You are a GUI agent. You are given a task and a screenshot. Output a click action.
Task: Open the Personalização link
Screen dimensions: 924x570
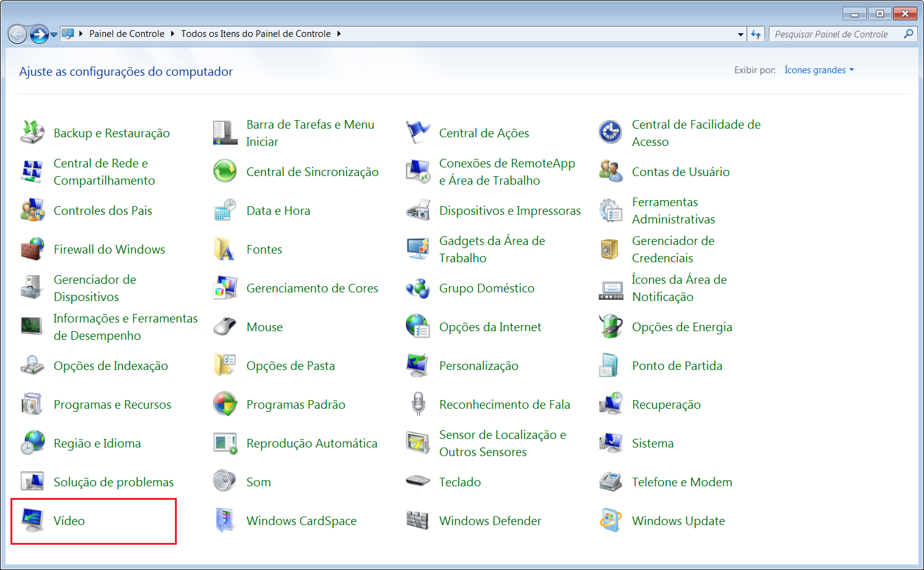479,366
